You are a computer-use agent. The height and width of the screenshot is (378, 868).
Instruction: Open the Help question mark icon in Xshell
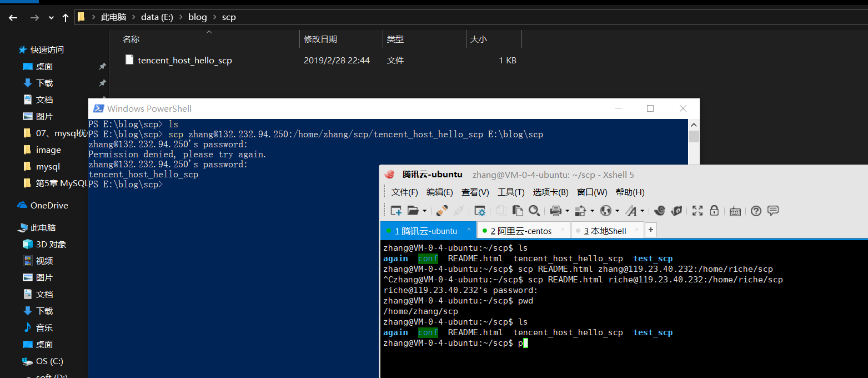pos(756,211)
